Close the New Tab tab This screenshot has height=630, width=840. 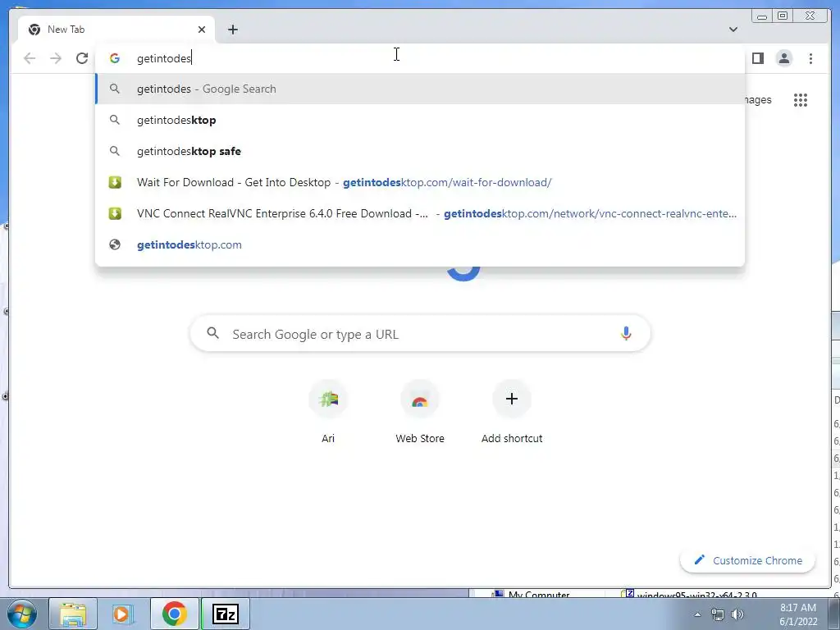tap(202, 30)
